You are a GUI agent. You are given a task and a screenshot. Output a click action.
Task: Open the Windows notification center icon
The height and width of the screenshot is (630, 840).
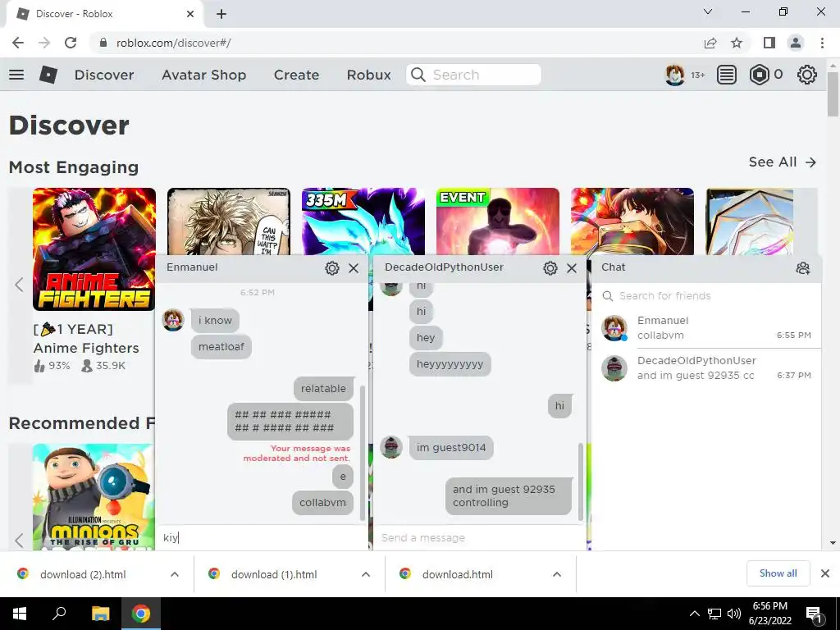(x=815, y=614)
